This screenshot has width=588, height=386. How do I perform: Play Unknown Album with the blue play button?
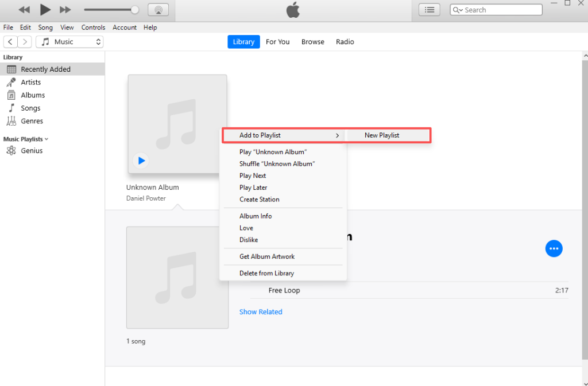pyautogui.click(x=141, y=161)
